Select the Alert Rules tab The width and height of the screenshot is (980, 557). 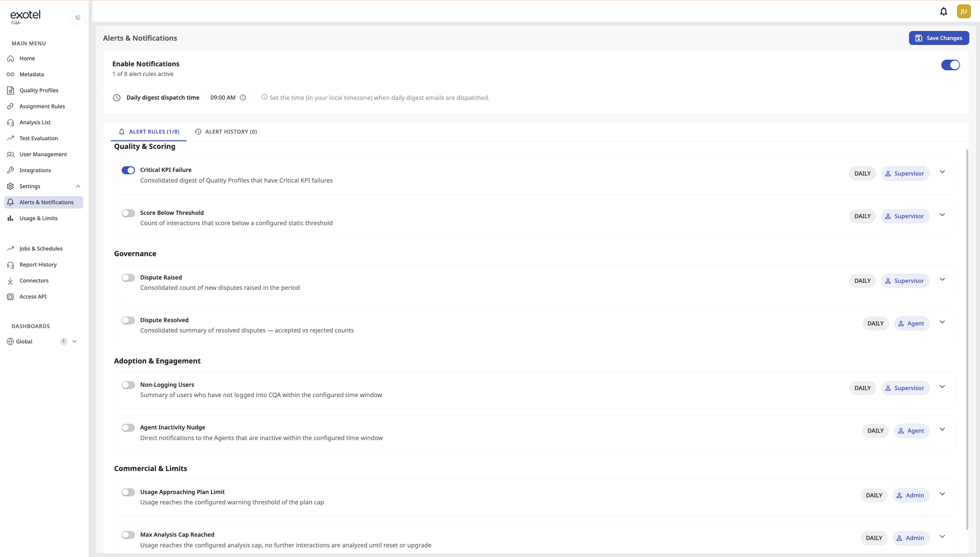click(x=148, y=132)
